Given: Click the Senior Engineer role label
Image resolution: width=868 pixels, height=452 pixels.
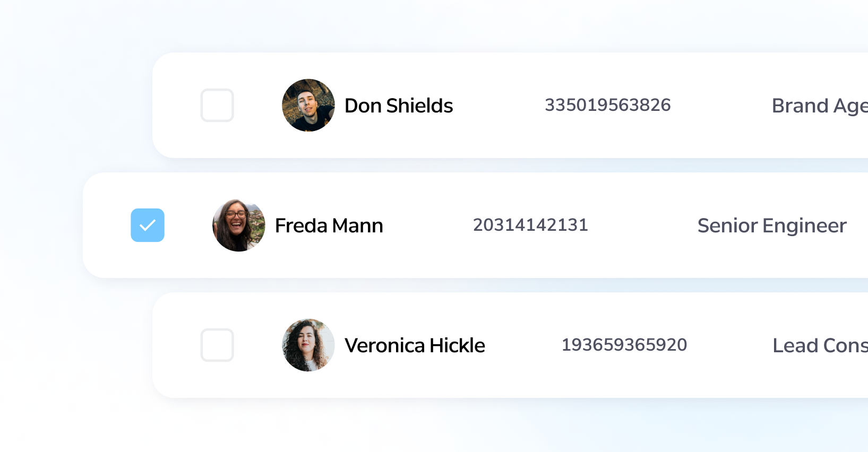Looking at the screenshot, I should pyautogui.click(x=772, y=225).
